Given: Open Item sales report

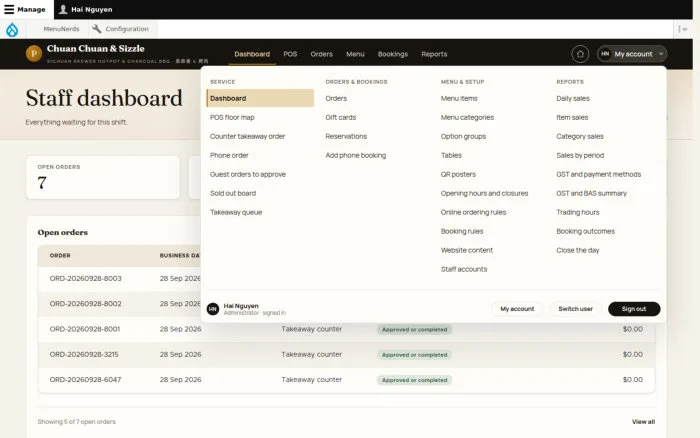Looking at the screenshot, I should (x=572, y=117).
